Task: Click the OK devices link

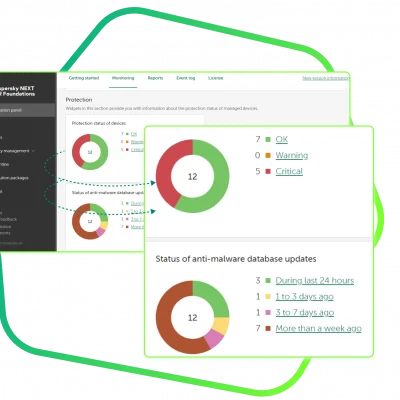Action: point(282,139)
